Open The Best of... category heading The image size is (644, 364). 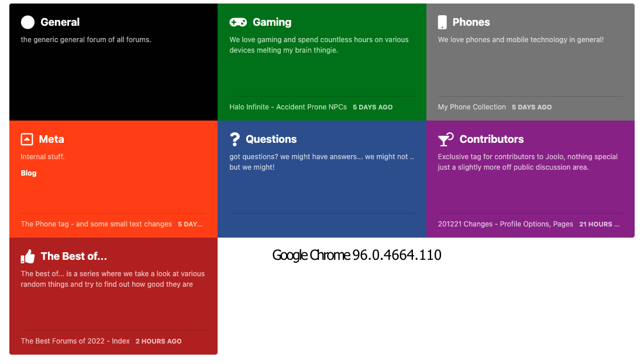[x=74, y=256]
